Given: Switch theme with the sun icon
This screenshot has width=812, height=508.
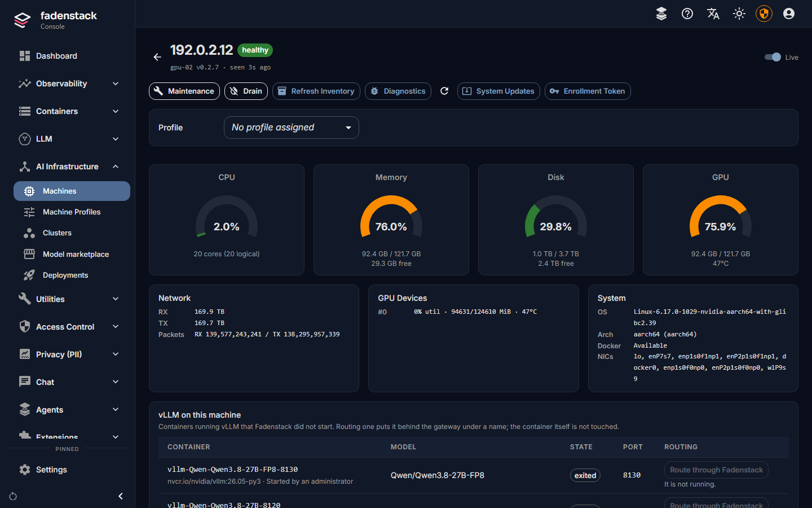Looking at the screenshot, I should 739,14.
